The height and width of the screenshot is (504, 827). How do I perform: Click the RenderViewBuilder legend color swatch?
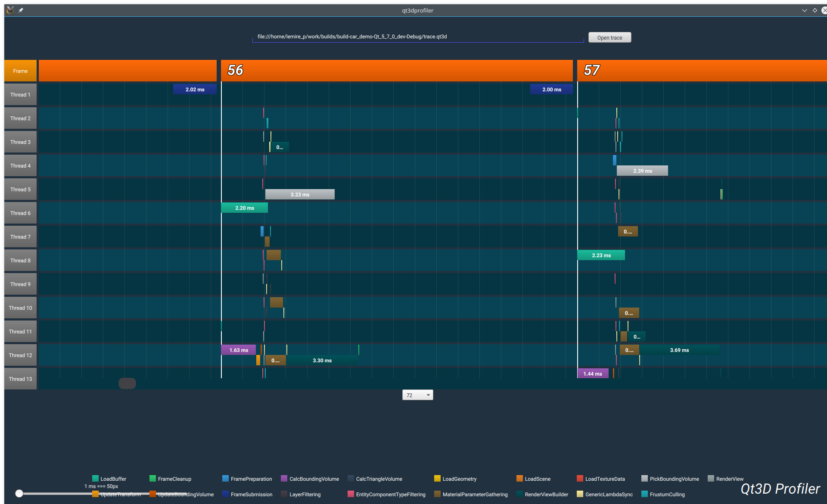point(519,494)
